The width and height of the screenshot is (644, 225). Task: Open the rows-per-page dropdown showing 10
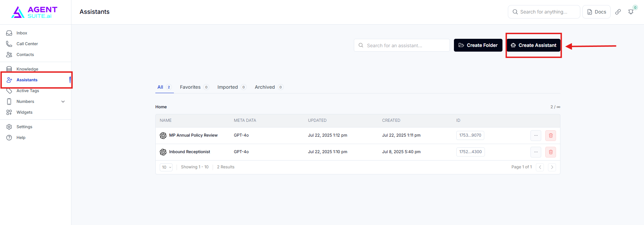[x=166, y=167]
